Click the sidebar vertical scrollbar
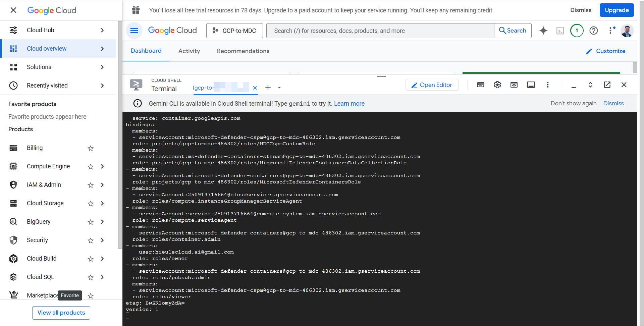 tap(120, 134)
